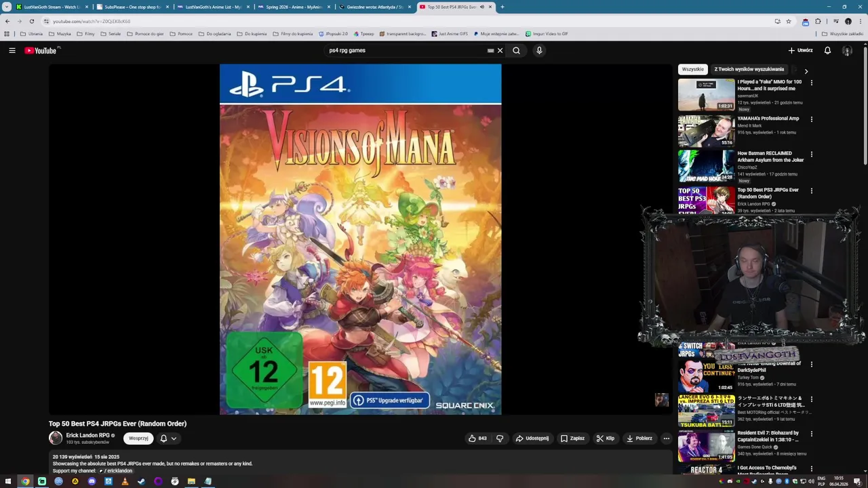Select the 'Wszystkie' filter chip
This screenshot has width=868, height=488.
coord(692,69)
